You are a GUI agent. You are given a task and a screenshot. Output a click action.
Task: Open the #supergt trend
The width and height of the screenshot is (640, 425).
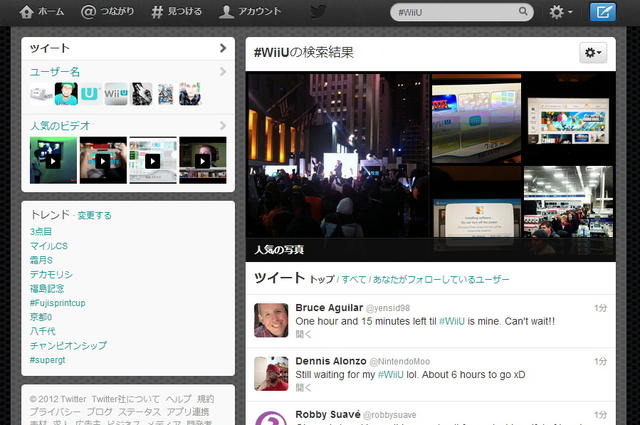coord(47,360)
